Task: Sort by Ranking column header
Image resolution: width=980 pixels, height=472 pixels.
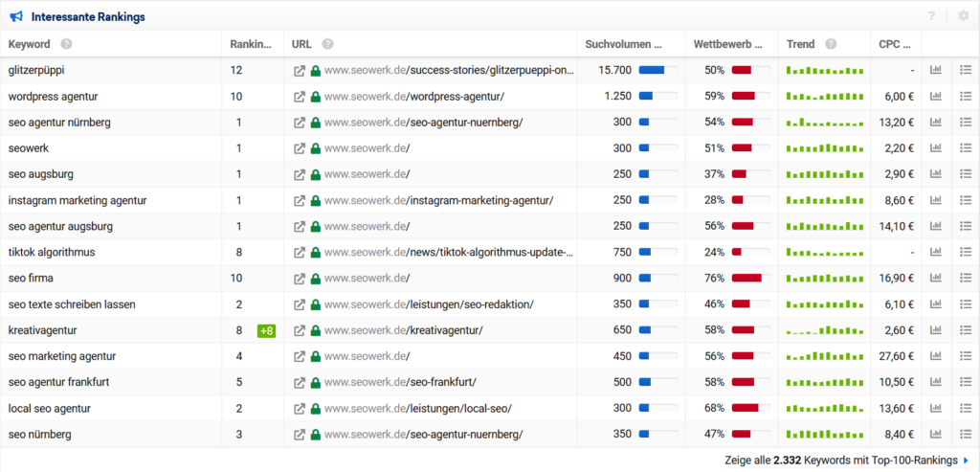Action: click(250, 44)
